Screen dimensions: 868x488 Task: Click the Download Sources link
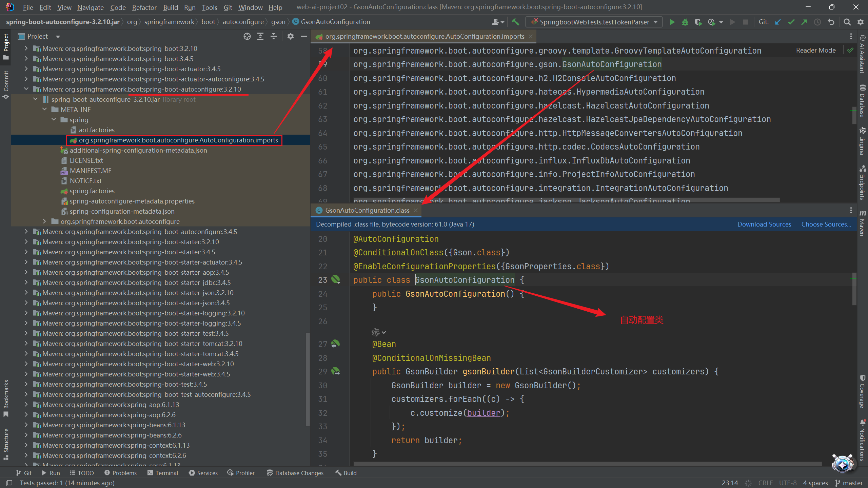click(x=764, y=224)
